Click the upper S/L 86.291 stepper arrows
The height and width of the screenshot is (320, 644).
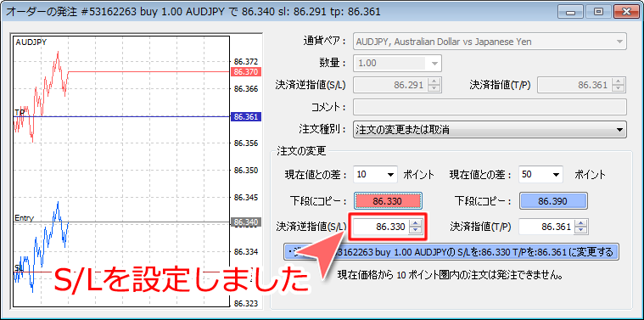coord(434,86)
